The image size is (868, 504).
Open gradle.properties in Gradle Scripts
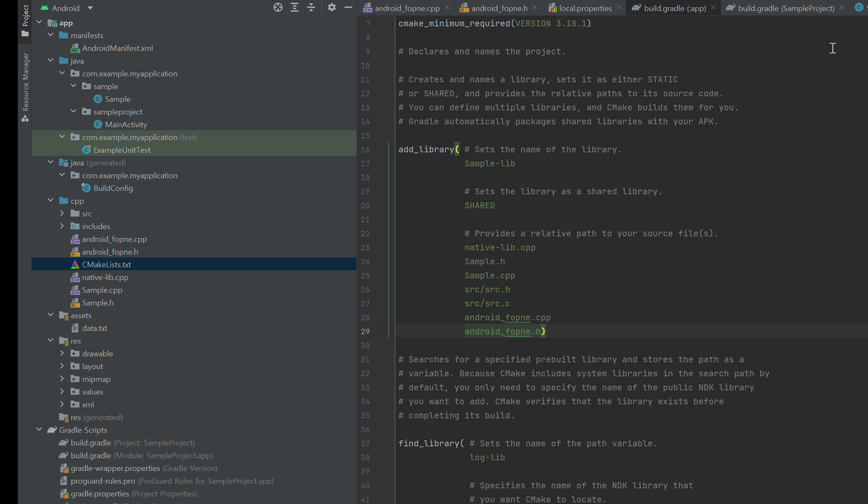coord(100,494)
